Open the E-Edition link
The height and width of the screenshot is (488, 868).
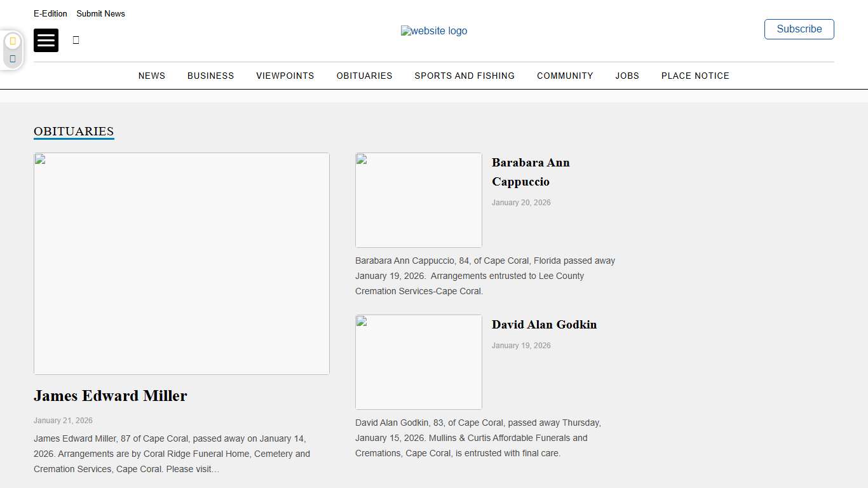click(50, 13)
